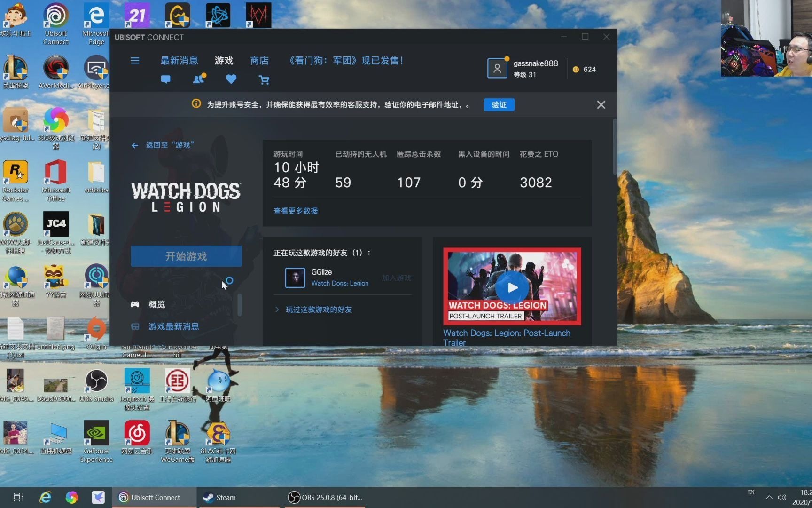The image size is (812, 508).
Task: Switch to the 商店 tab
Action: click(259, 61)
